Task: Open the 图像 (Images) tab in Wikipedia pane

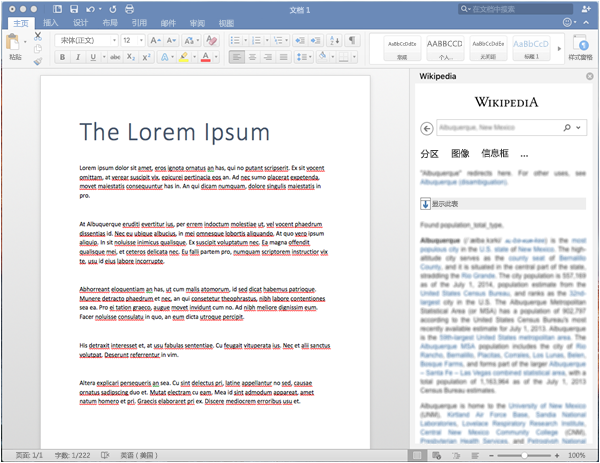Action: tap(460, 154)
